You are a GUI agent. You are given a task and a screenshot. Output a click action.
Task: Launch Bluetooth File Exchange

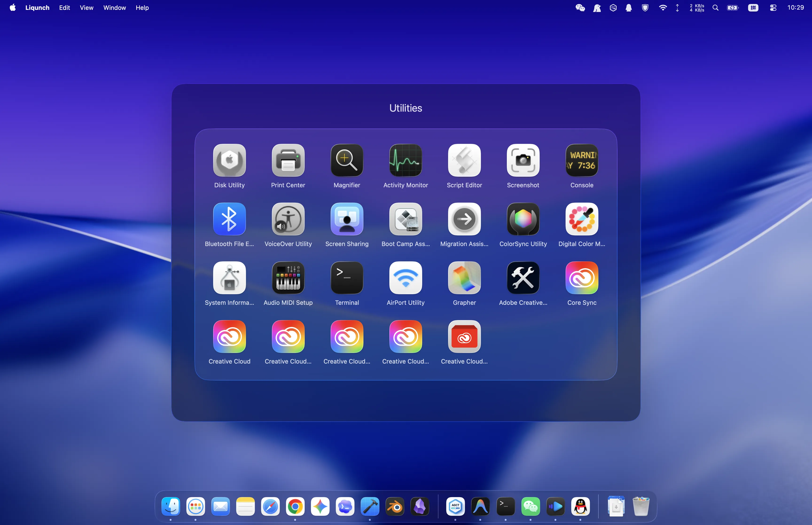[x=229, y=219]
